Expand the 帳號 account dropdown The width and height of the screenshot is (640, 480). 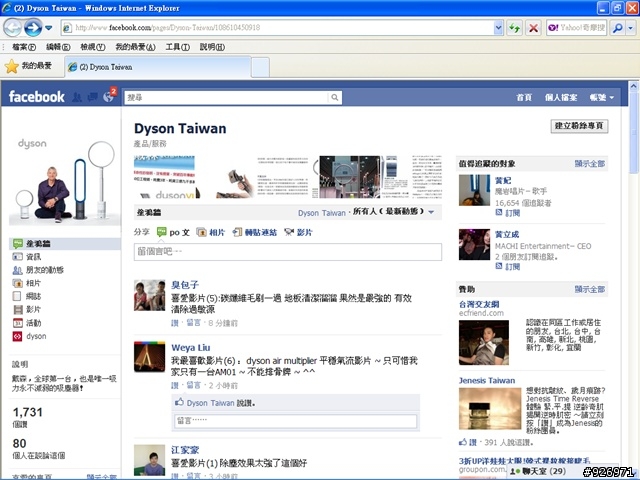tap(602, 98)
